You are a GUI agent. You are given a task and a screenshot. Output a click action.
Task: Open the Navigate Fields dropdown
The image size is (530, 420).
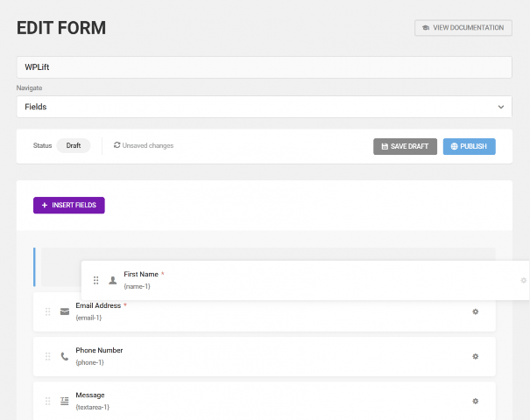click(265, 107)
